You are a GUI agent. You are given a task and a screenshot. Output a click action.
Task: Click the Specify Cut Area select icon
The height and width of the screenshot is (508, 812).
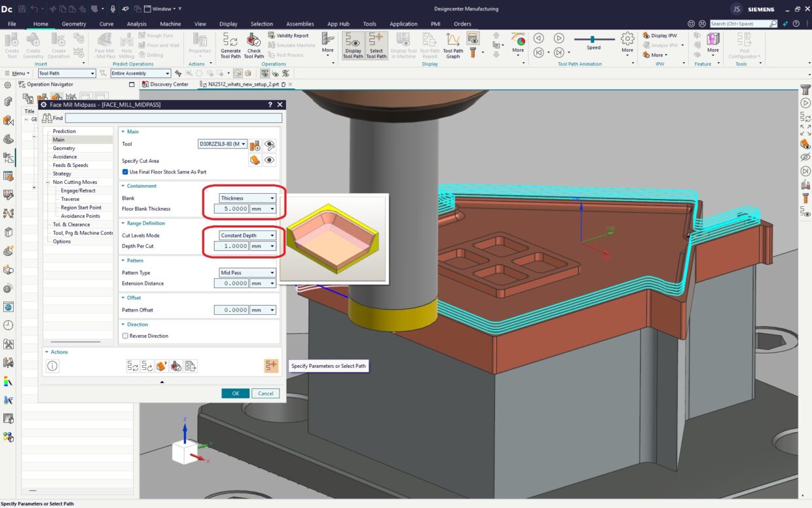tap(255, 160)
